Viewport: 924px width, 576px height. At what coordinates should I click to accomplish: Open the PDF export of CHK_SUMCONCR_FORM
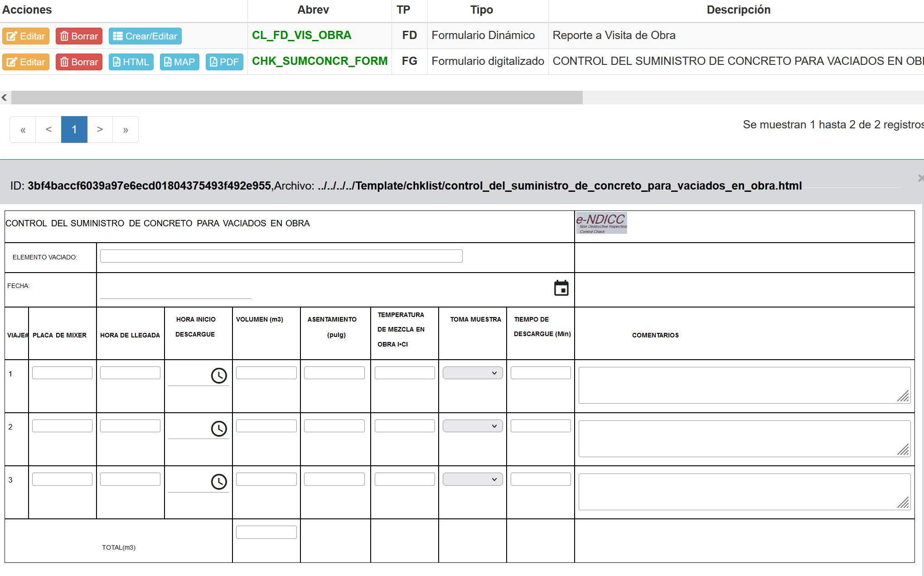pos(224,62)
